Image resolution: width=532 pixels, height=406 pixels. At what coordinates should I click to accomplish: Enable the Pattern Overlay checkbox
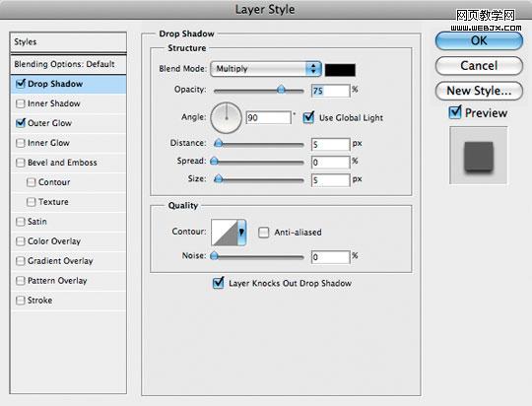tap(21, 281)
